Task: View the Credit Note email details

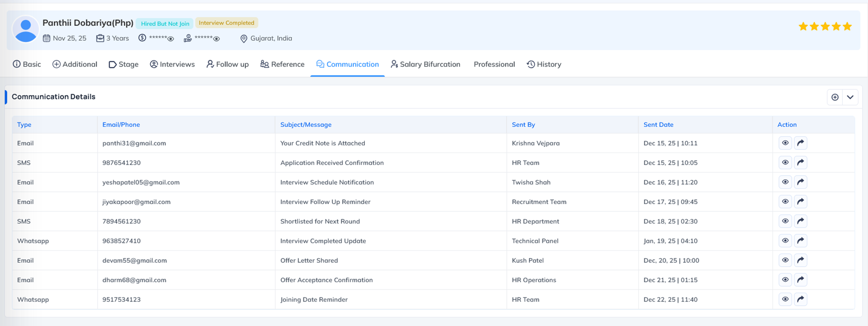Action: [x=785, y=143]
